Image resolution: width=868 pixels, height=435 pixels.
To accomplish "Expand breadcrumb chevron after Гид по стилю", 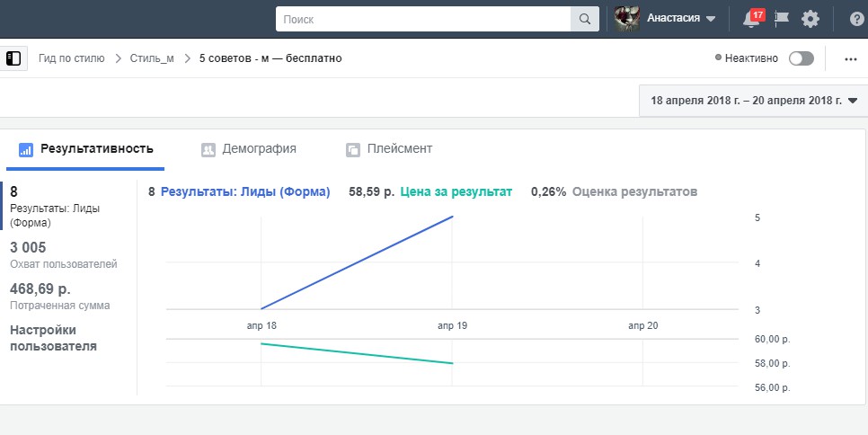I will pyautogui.click(x=118, y=58).
